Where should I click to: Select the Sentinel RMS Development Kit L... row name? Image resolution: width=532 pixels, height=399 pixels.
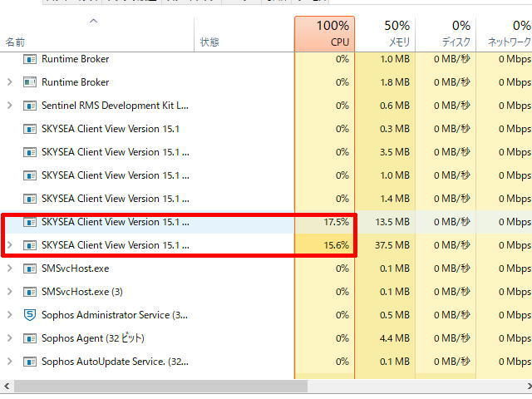[115, 106]
